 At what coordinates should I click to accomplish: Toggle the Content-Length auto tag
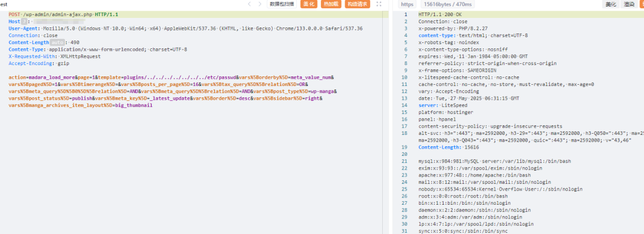tap(57, 42)
